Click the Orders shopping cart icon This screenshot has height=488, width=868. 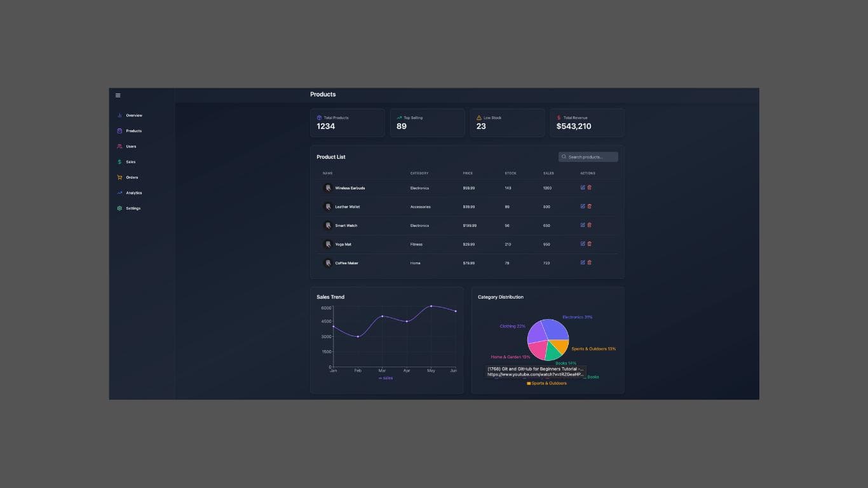click(x=119, y=177)
